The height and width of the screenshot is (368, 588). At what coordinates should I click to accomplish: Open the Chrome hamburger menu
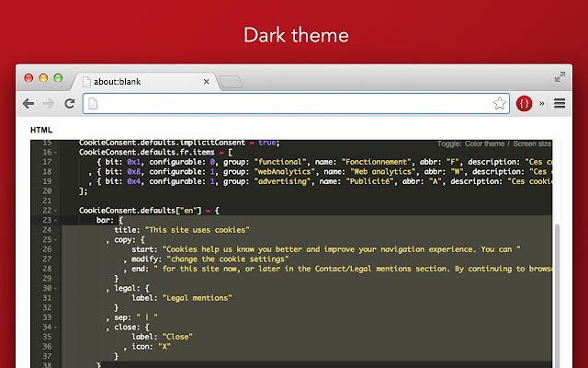click(x=560, y=103)
